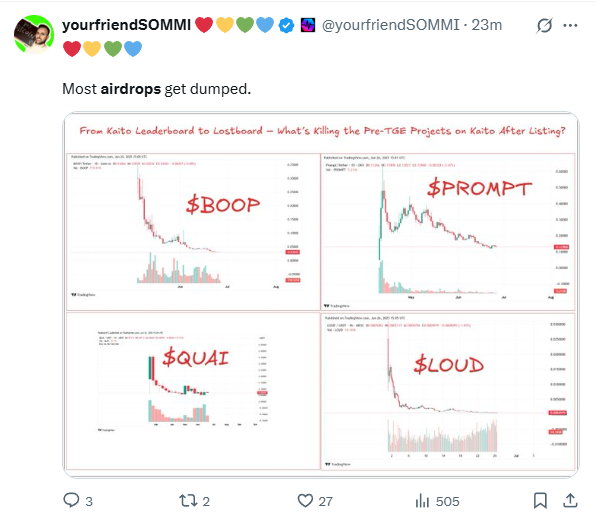Click the 505 views count

tap(447, 501)
